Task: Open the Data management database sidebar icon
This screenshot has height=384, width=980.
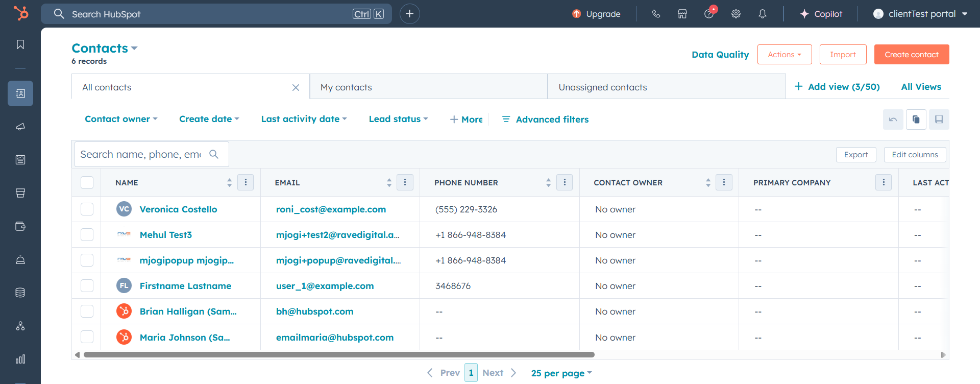Action: pos(20,293)
